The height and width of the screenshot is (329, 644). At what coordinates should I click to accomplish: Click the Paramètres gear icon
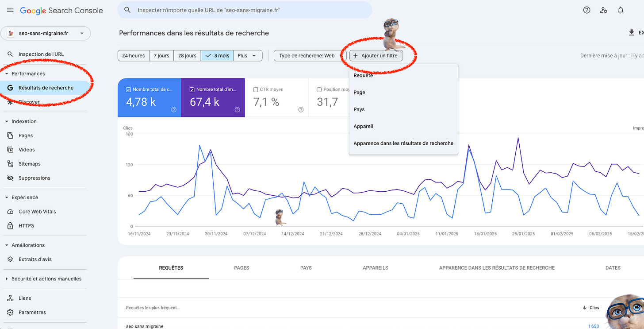(x=10, y=313)
